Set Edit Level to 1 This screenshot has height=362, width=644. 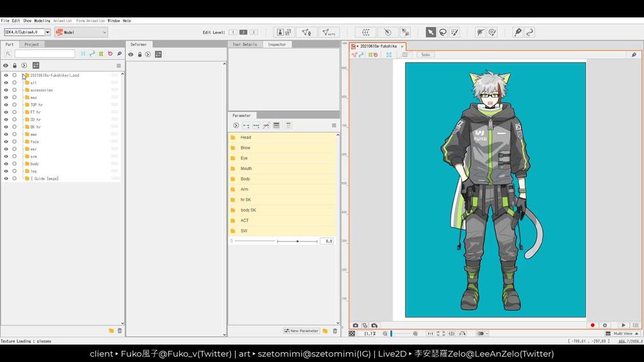click(x=233, y=32)
